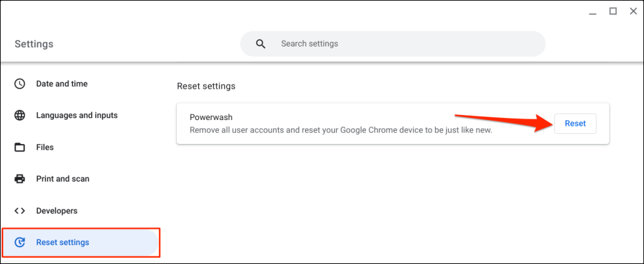Click the globe icon for Languages and inputs
This screenshot has height=264, width=644.
(x=20, y=116)
